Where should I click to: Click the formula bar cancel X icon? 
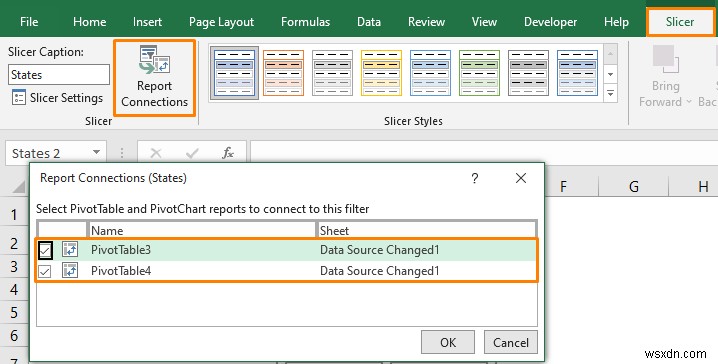[156, 153]
